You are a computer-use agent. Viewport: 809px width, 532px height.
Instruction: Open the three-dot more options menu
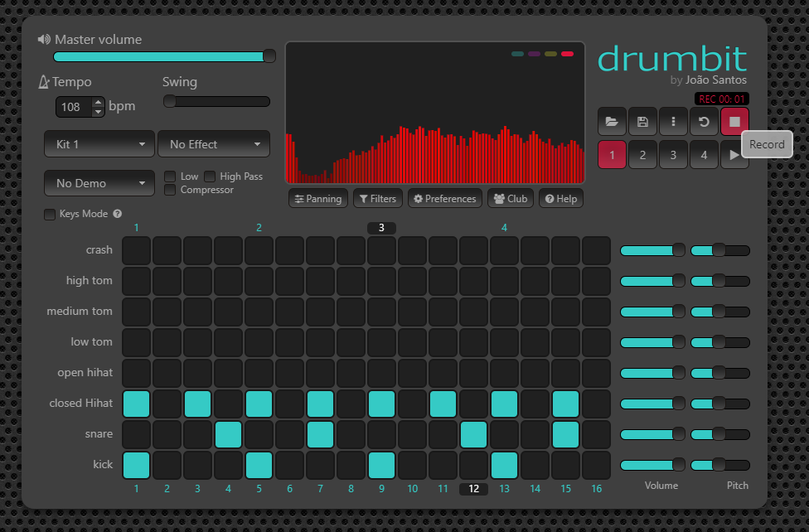coord(673,122)
